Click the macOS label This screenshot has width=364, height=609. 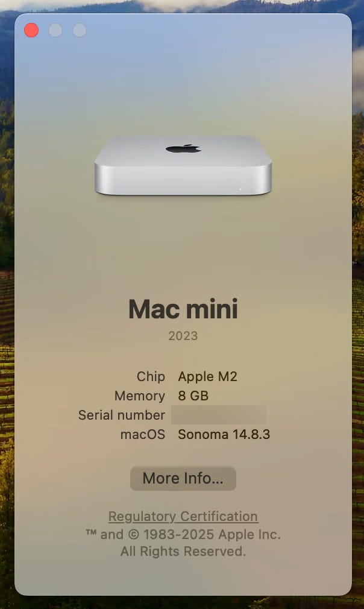pos(142,434)
